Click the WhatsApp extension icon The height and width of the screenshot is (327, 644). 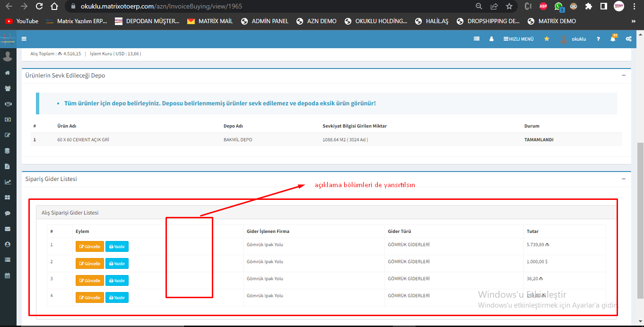(x=558, y=7)
